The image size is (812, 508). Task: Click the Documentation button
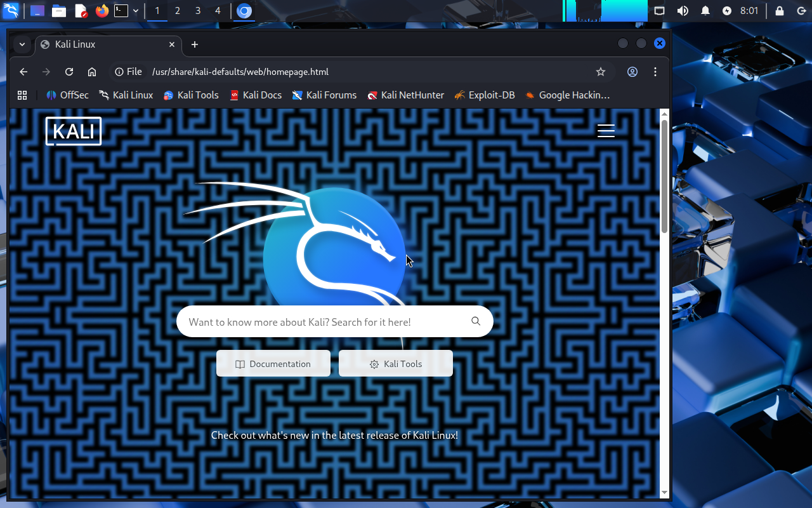[273, 364]
